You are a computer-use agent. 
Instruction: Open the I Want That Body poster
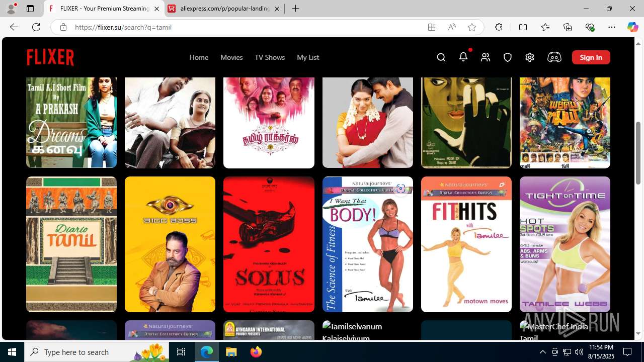point(368,244)
